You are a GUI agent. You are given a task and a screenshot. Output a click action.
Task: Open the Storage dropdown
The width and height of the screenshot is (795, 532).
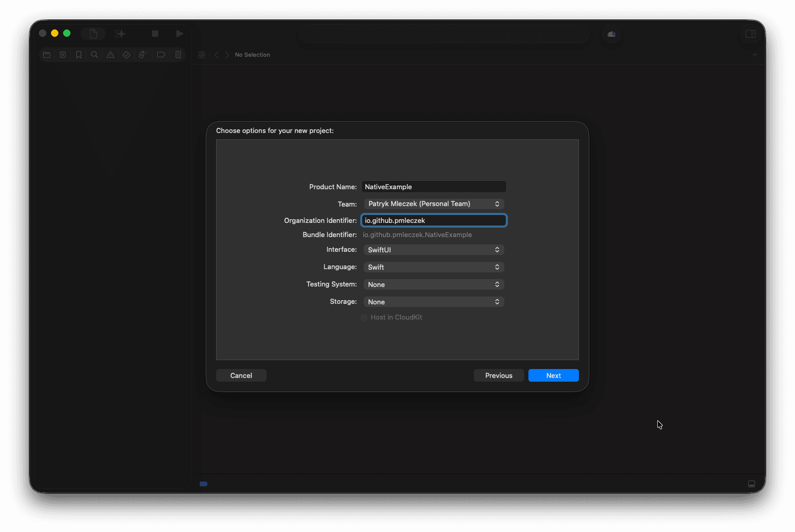[434, 302]
